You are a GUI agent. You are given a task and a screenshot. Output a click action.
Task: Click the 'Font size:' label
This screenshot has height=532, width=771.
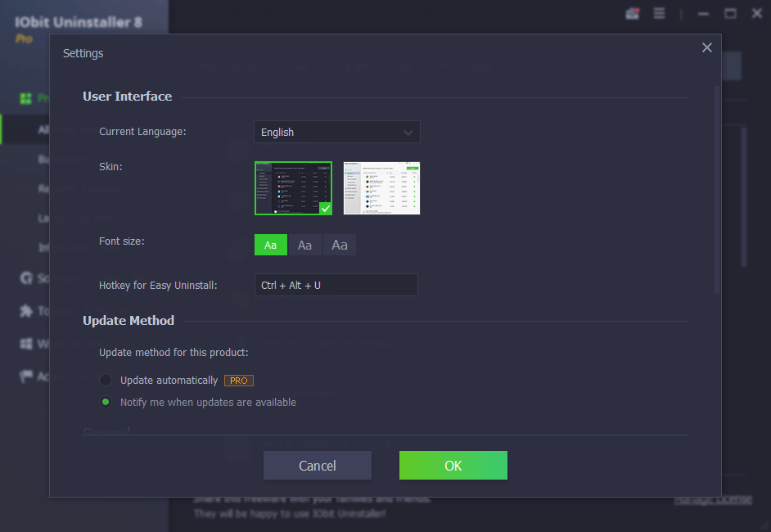(121, 241)
